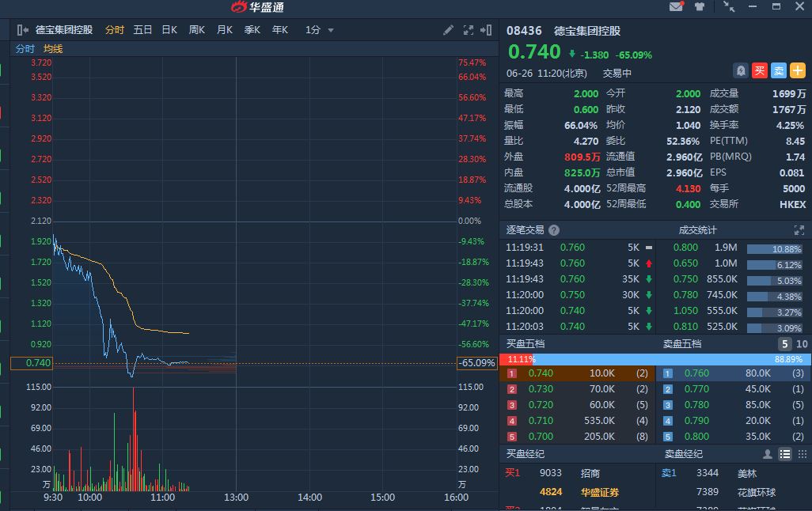Add stock to watchlist plus icon

(x=798, y=70)
